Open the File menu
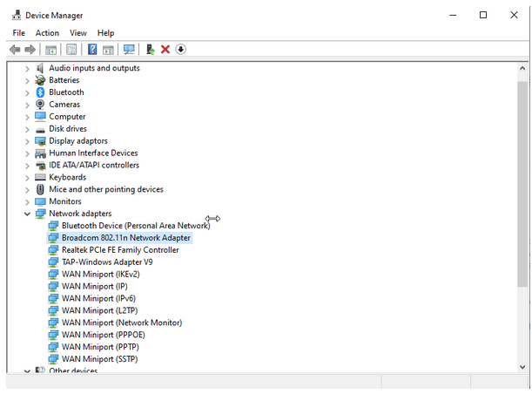This screenshot has height=394, width=532. 18,33
